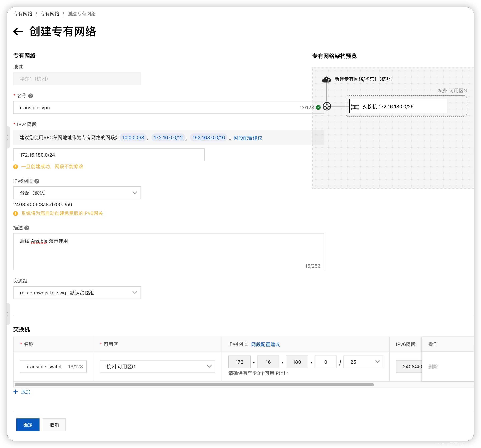Open 网段配置建议 link in the VPC section
The height and width of the screenshot is (448, 481).
pyautogui.click(x=248, y=138)
